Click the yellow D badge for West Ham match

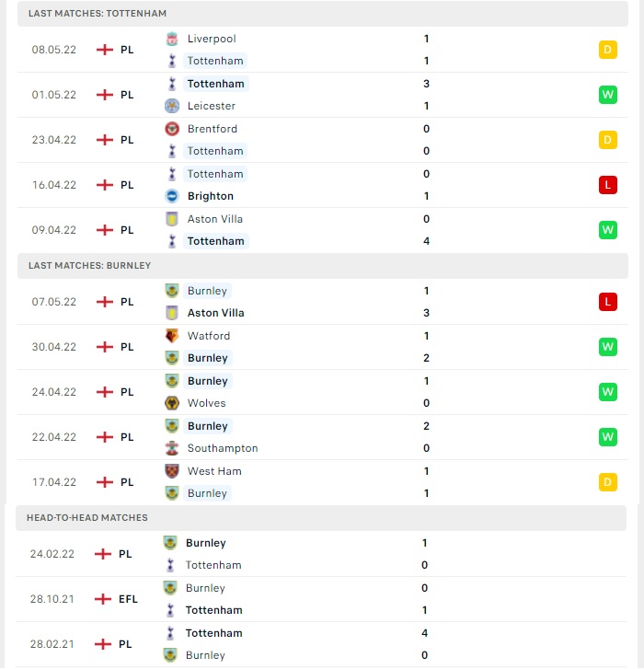click(x=608, y=482)
